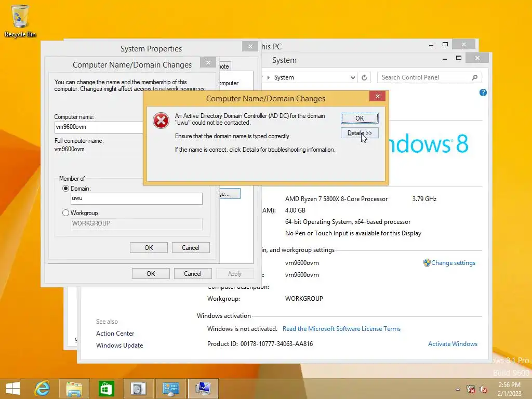Click OK in Computer Name/Domain Changes dialog
The image size is (532, 399).
coord(149,248)
